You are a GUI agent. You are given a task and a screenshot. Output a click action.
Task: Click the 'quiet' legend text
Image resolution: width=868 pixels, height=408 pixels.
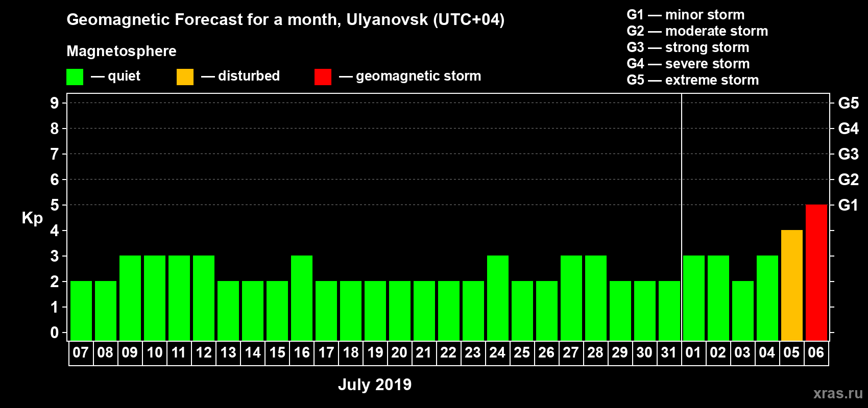point(124,76)
